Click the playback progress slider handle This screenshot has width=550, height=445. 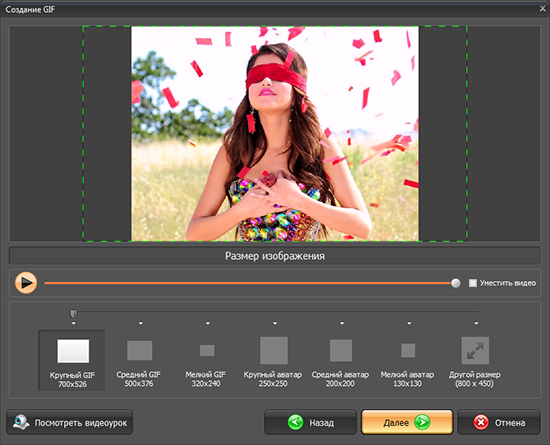pos(456,283)
